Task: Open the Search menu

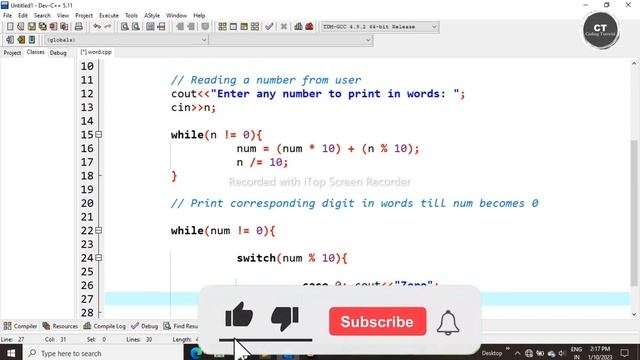Action: [42, 16]
